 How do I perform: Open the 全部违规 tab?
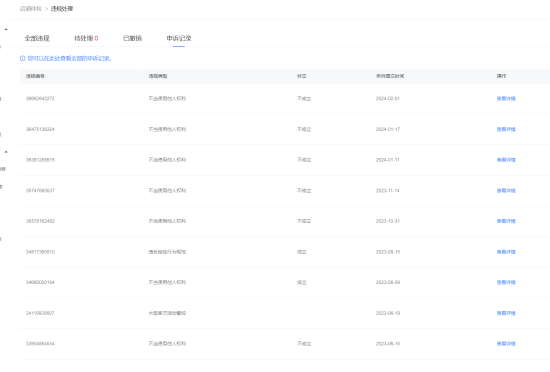(x=37, y=38)
